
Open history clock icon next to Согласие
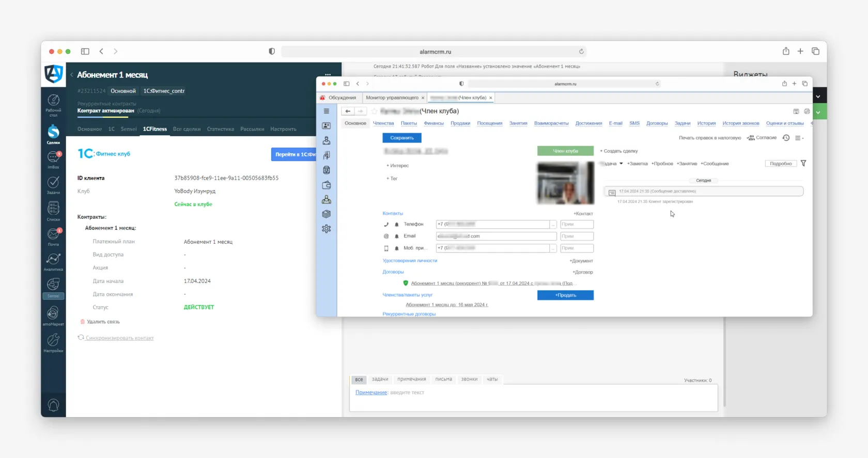(x=786, y=138)
